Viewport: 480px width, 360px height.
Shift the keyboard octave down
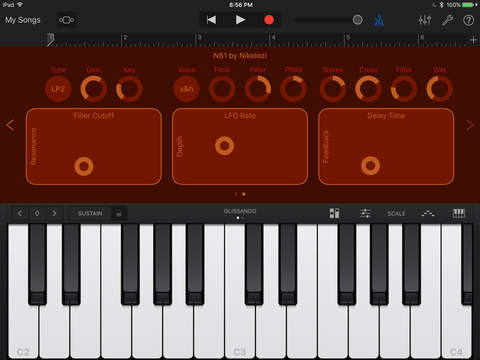[20, 213]
